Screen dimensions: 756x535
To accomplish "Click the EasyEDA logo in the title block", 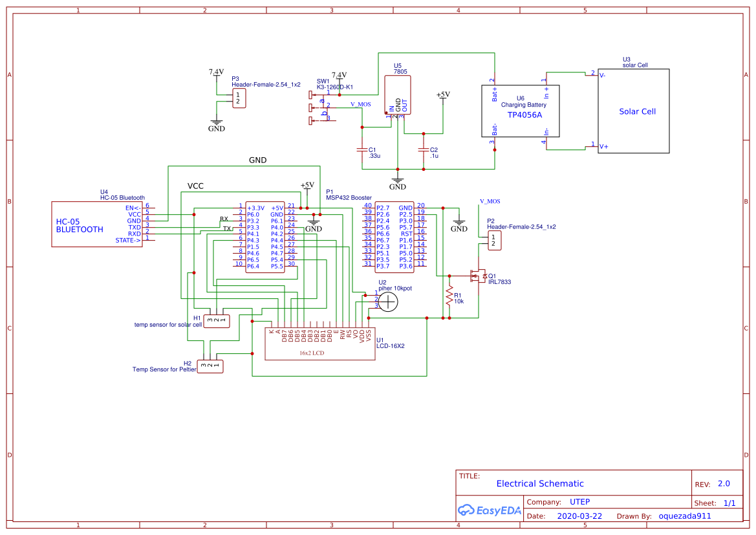I will (x=490, y=510).
